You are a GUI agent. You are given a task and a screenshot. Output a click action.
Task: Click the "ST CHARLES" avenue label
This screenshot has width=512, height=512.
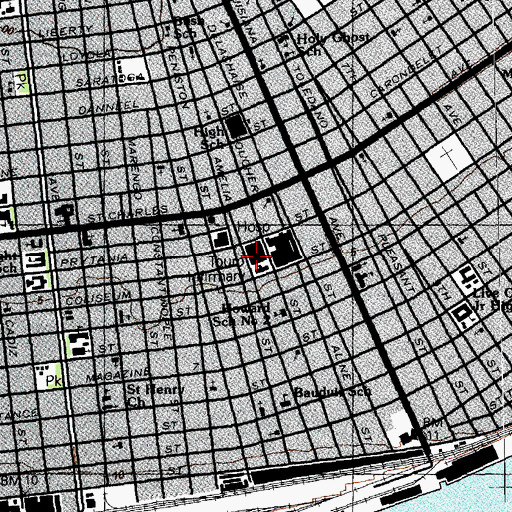[x=128, y=214]
